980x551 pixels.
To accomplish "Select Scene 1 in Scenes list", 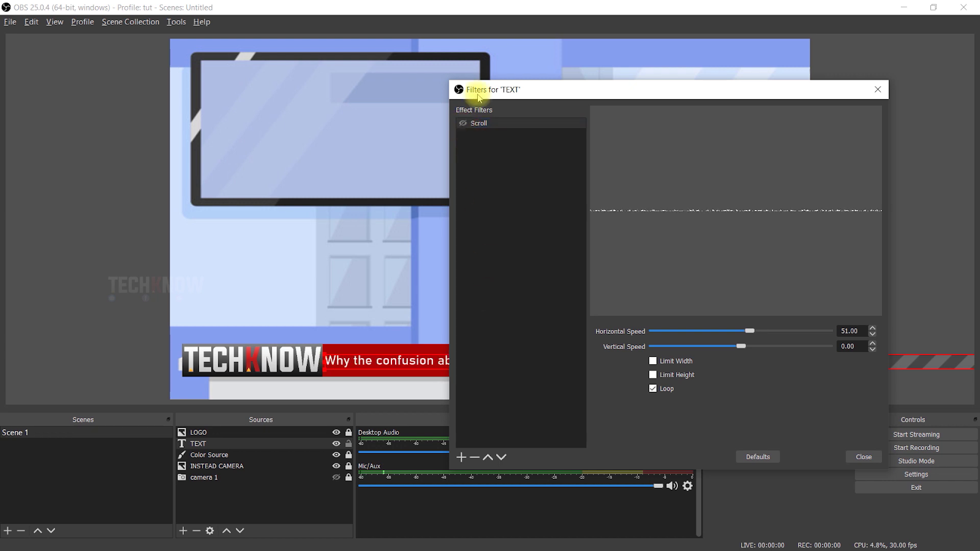I will [x=86, y=432].
